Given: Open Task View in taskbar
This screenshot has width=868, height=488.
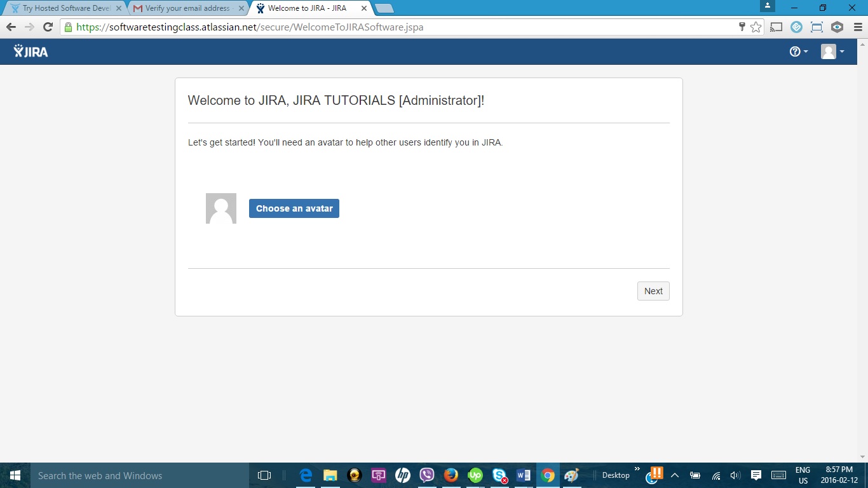Looking at the screenshot, I should click(264, 475).
